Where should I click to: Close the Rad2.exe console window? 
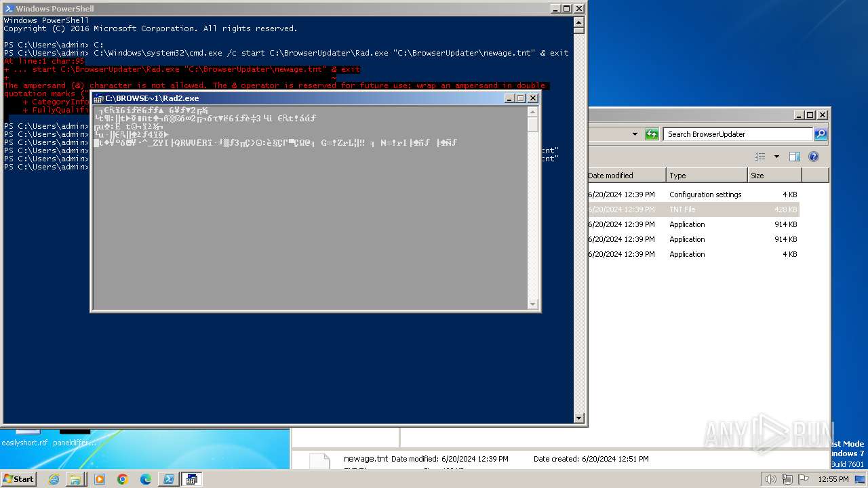coord(533,98)
